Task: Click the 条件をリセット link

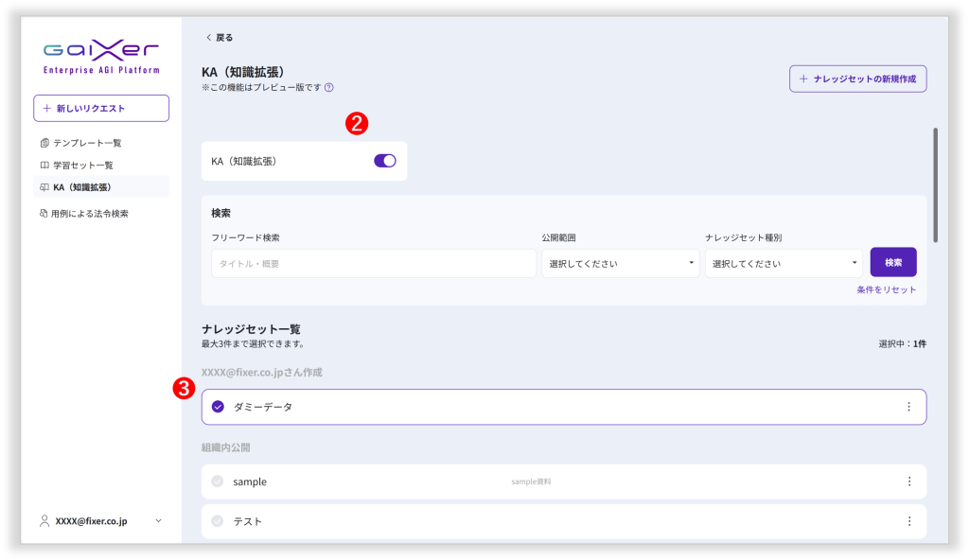Action: [x=886, y=289]
